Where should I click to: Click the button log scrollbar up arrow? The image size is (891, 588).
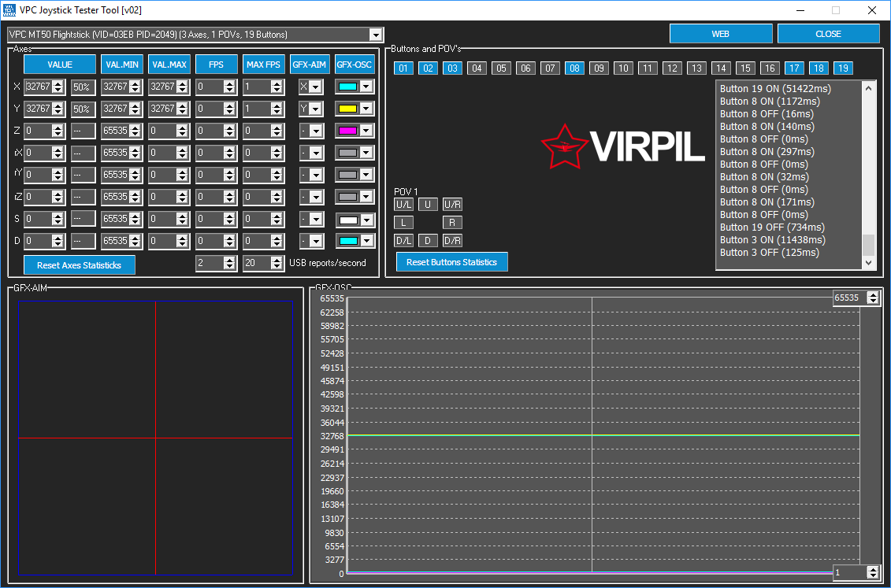(x=868, y=88)
